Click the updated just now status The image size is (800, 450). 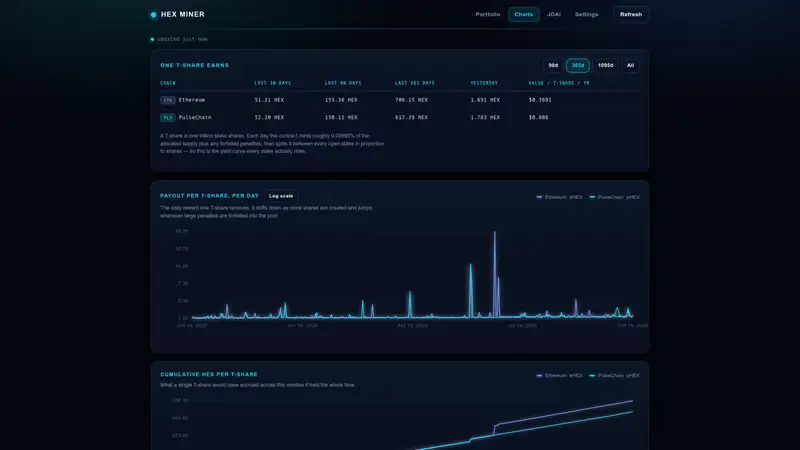[182, 39]
